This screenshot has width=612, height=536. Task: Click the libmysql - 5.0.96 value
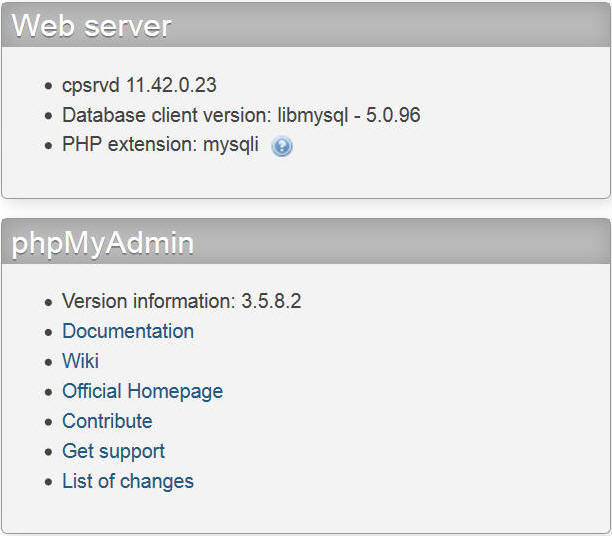[349, 115]
